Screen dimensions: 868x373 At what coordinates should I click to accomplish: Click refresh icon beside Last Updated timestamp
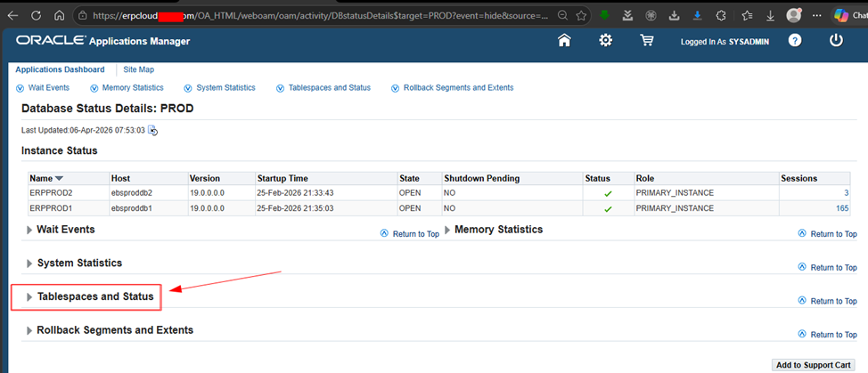pyautogui.click(x=152, y=130)
